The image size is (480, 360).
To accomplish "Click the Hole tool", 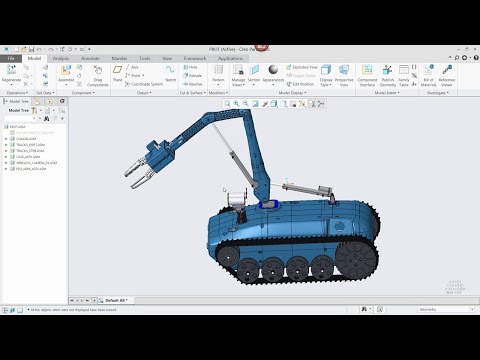I will pos(190,67).
